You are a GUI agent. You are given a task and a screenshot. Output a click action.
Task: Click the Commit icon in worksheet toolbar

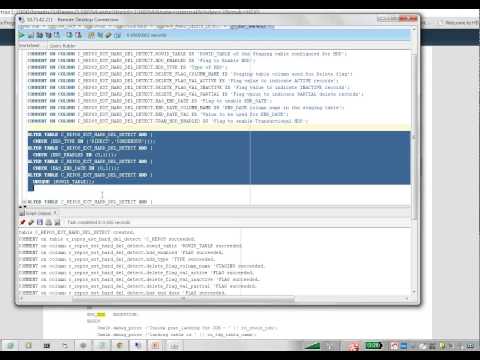(x=69, y=35)
